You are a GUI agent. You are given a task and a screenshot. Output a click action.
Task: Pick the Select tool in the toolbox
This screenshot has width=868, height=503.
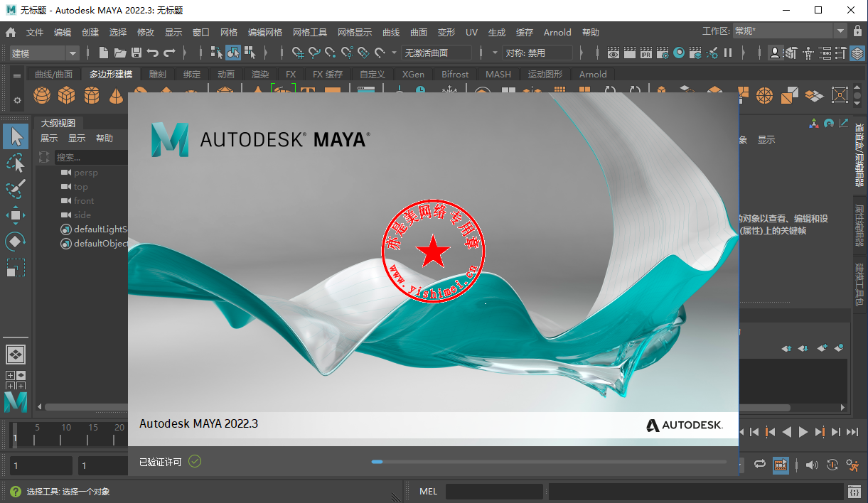click(x=16, y=136)
